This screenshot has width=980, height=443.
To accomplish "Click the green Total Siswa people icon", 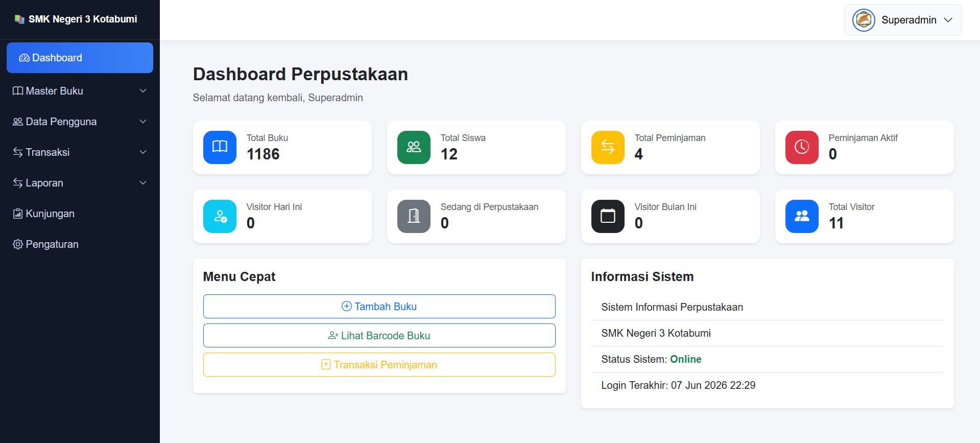I will pos(414,147).
